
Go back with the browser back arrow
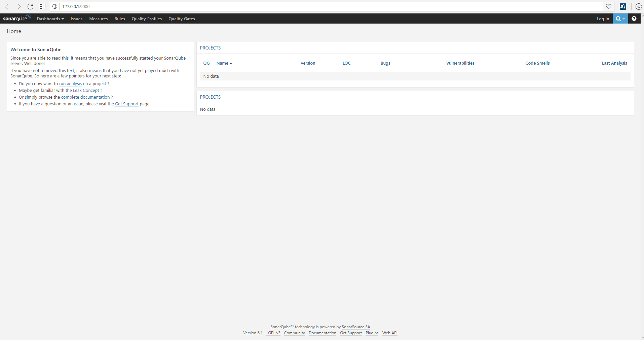coord(6,6)
